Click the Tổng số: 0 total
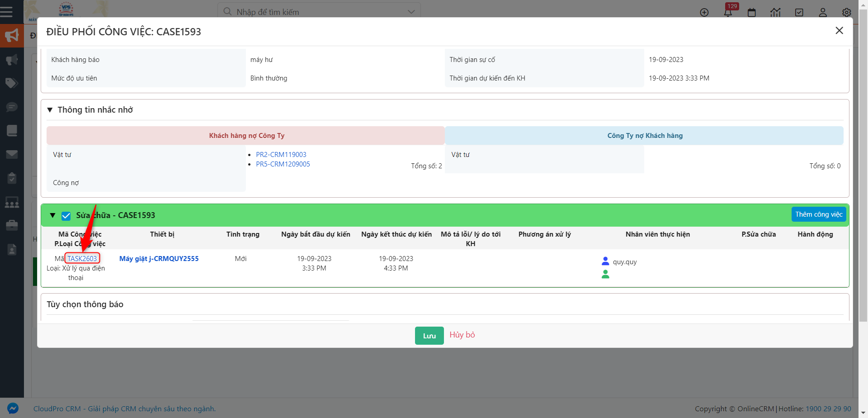Screen dimensions: 868x418 click(x=825, y=166)
